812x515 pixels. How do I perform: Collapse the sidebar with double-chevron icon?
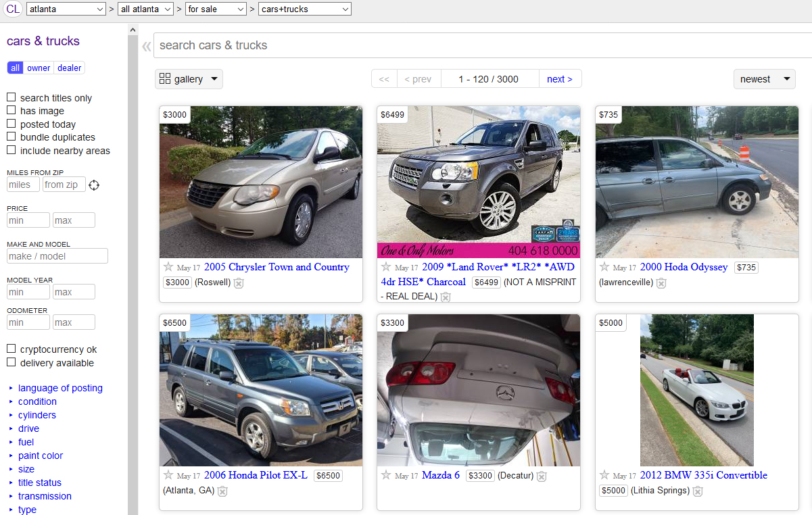(x=146, y=46)
